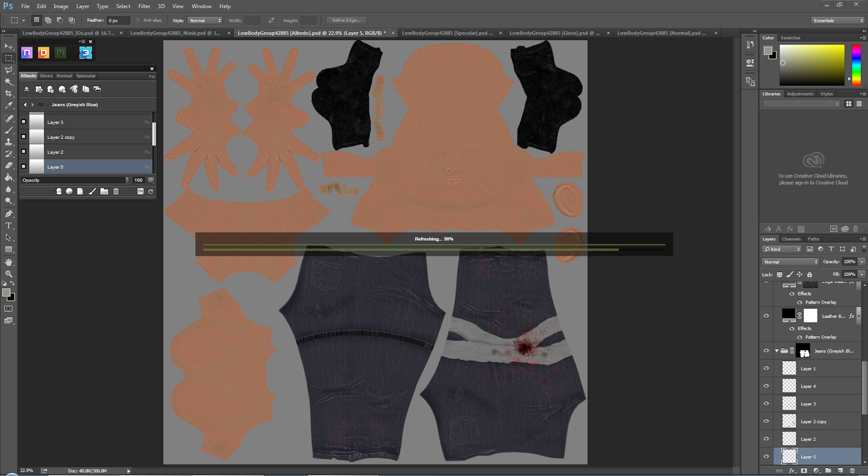Select the Clone Stamp tool
868x476 pixels.
pos(9,142)
